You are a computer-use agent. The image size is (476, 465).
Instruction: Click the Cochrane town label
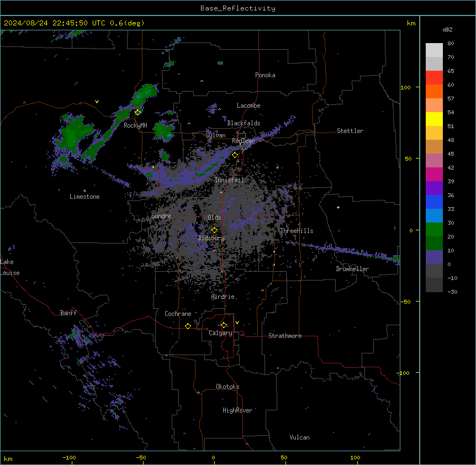[x=178, y=314]
